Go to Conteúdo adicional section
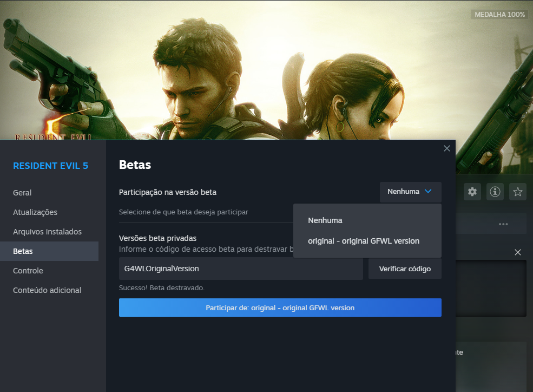This screenshot has width=533, height=392. (x=47, y=290)
